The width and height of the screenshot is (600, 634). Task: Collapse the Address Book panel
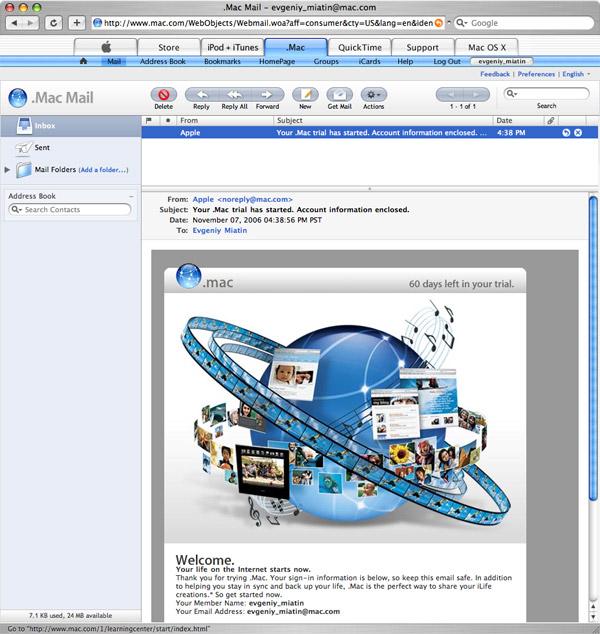[131, 196]
